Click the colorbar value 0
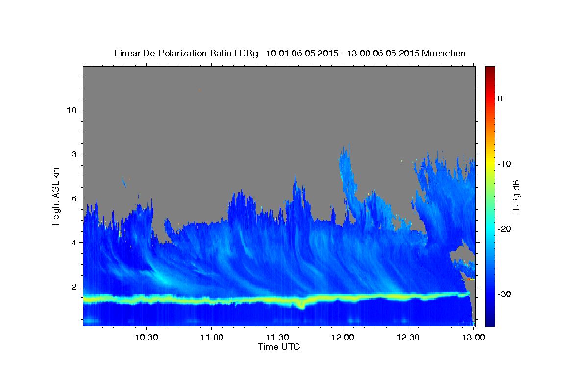Screen dimensions: 588x392 click(x=500, y=98)
